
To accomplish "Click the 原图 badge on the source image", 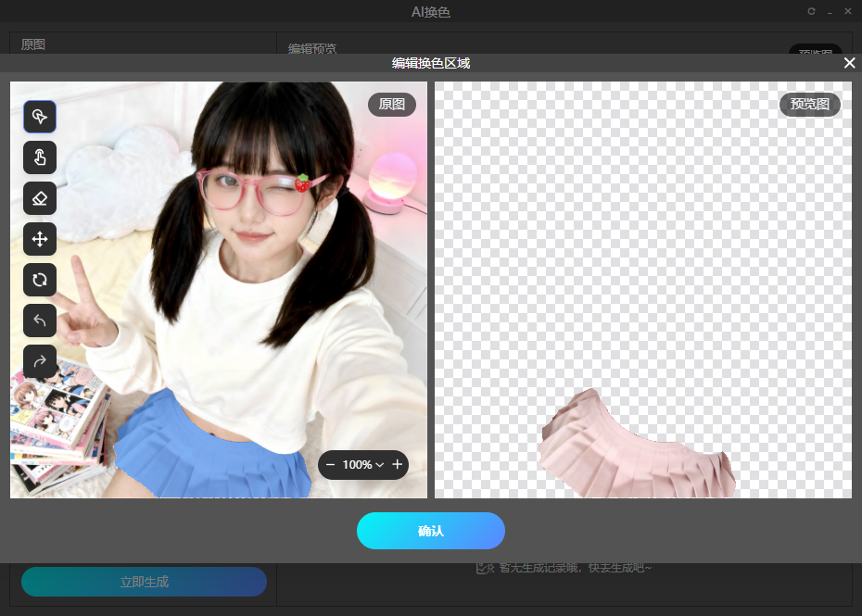I will click(x=391, y=105).
